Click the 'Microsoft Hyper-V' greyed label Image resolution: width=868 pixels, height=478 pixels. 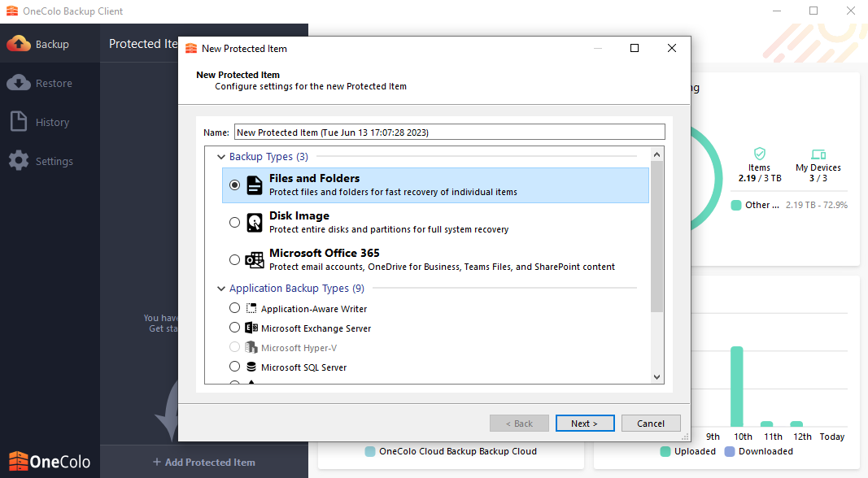[x=299, y=348]
